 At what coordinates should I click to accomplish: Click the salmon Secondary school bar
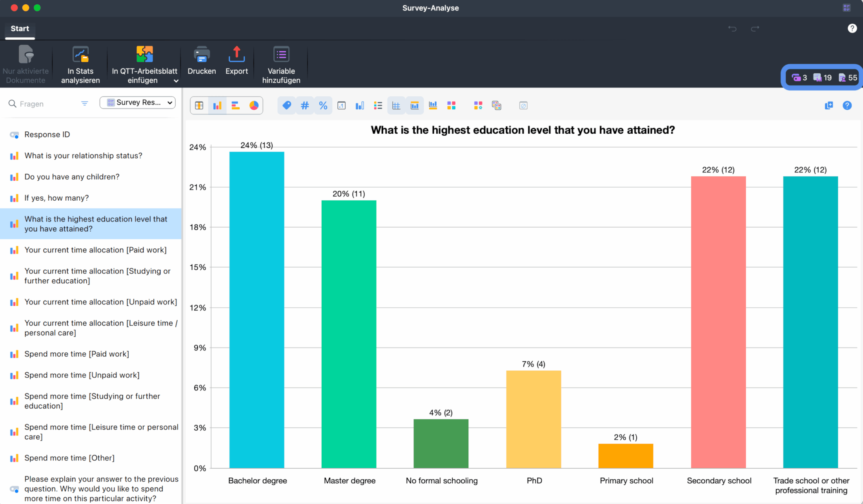coord(718,321)
